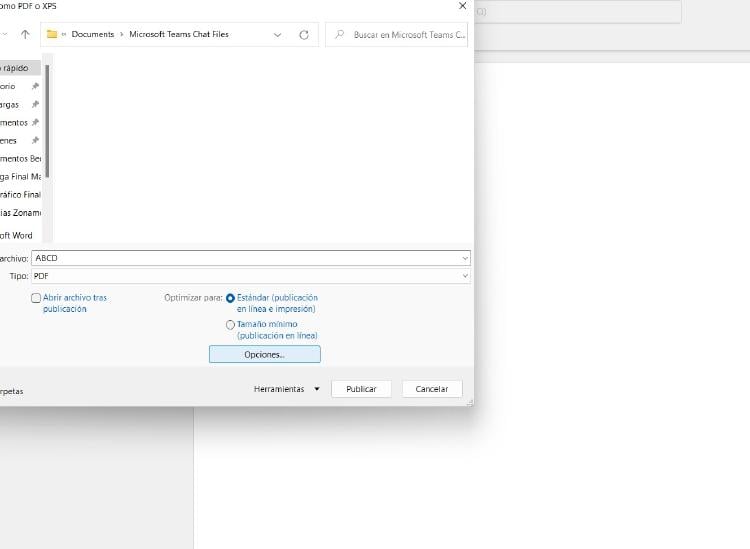Open the Herramientas dropdown menu
This screenshot has height=549, width=750.
click(x=287, y=389)
